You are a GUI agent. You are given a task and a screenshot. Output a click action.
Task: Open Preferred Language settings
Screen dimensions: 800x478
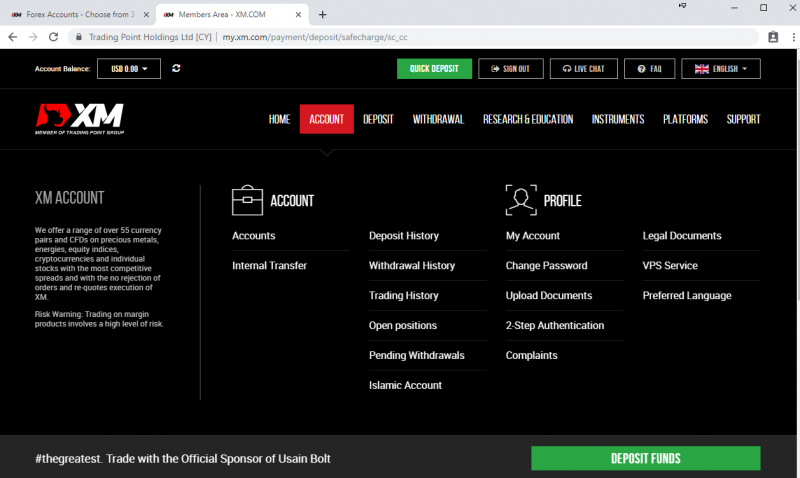tap(687, 295)
